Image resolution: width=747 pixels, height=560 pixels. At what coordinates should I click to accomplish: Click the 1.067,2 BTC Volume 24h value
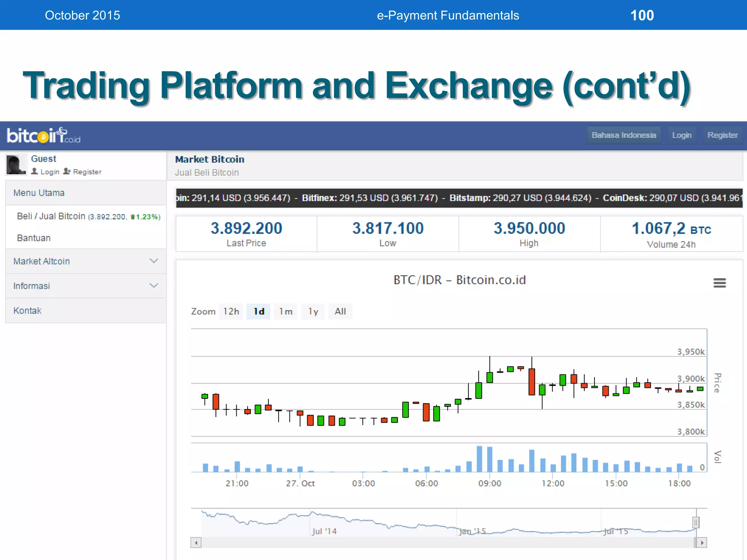coord(671,229)
